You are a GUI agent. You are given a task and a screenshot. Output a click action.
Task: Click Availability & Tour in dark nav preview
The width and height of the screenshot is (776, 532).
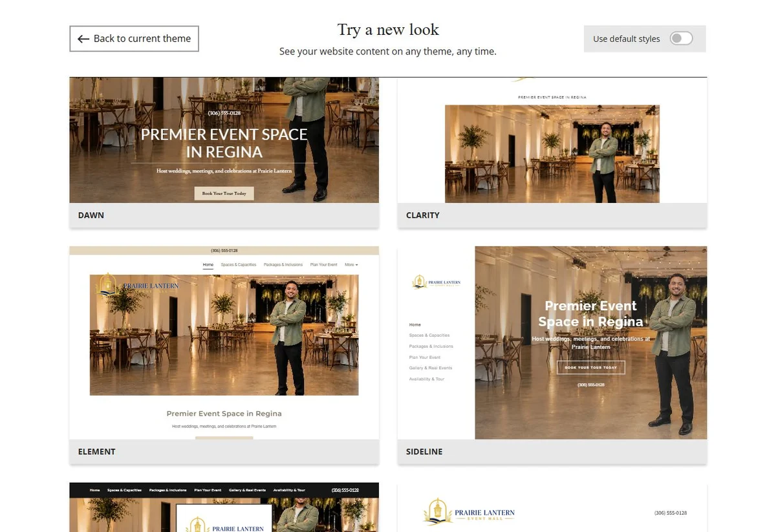[x=289, y=490]
